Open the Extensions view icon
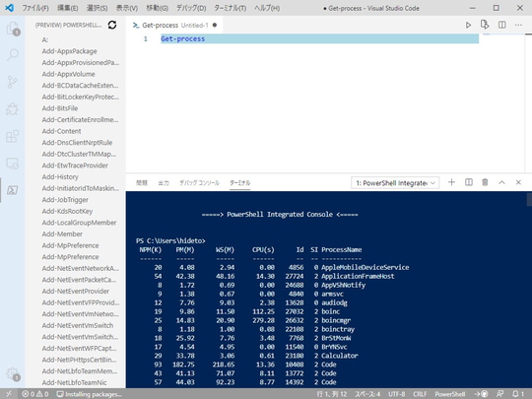This screenshot has height=399, width=532. pos(13,136)
